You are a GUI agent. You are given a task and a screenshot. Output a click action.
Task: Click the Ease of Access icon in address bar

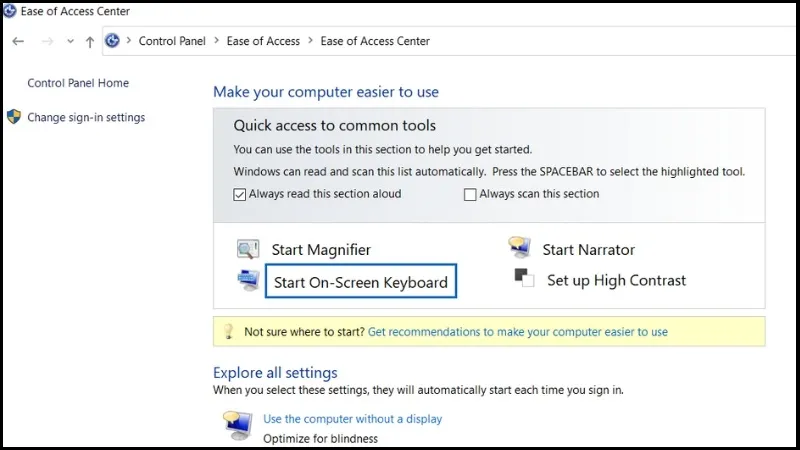click(112, 41)
